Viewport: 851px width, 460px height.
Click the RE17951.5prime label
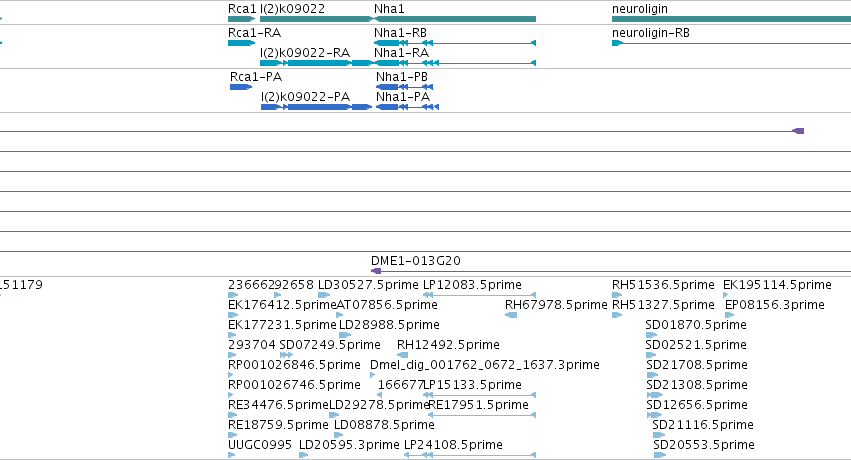tap(479, 405)
